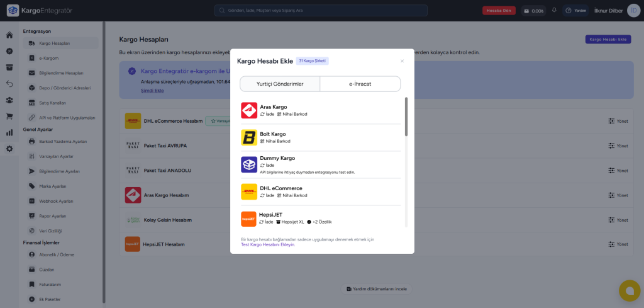Open Yönet for DHL eCommerce Hesabım

point(618,122)
